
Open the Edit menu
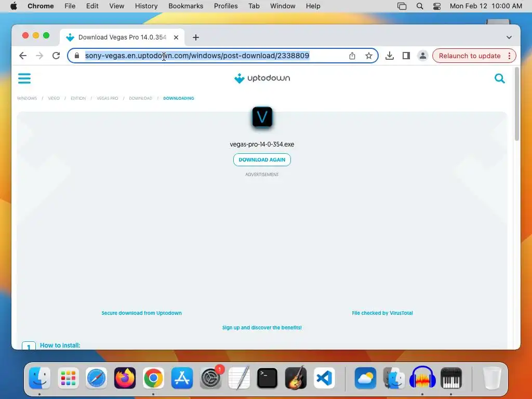(92, 6)
